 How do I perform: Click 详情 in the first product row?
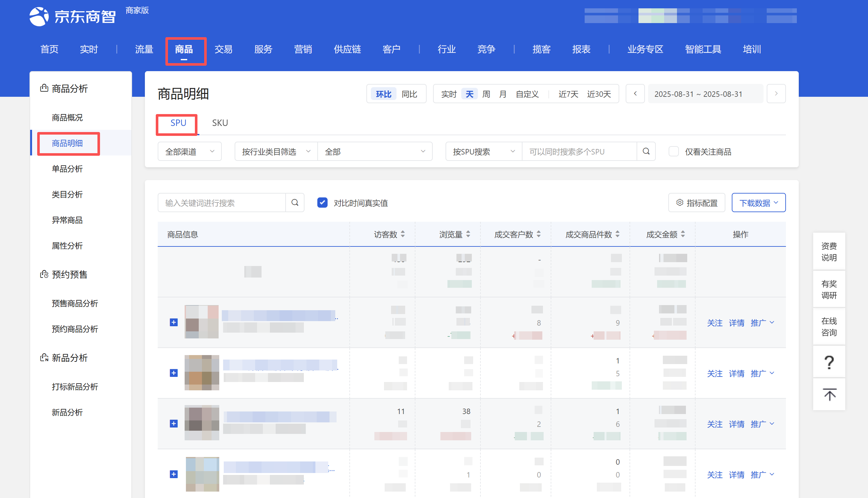click(x=736, y=322)
